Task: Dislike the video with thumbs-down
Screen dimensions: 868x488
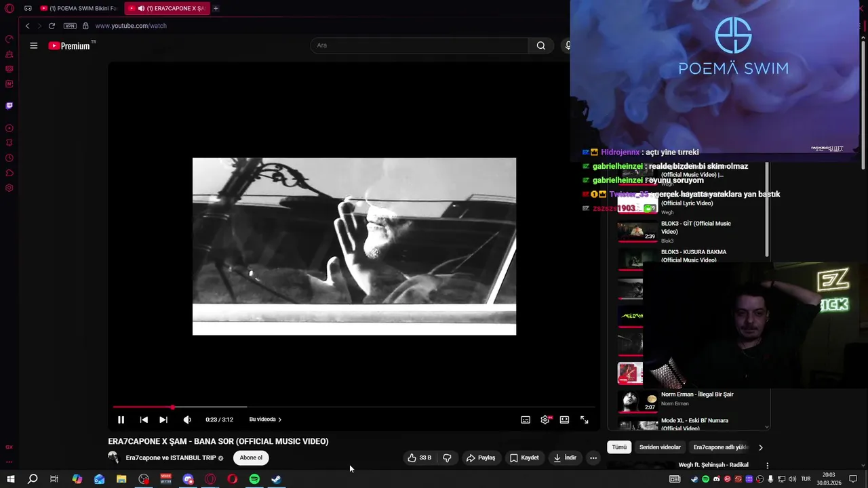Action: coord(448,457)
